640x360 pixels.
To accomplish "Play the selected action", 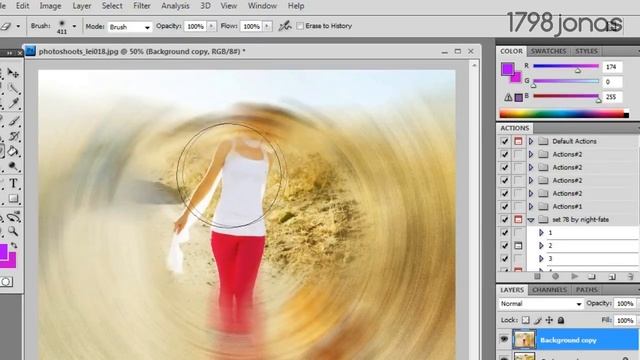I will (575, 276).
